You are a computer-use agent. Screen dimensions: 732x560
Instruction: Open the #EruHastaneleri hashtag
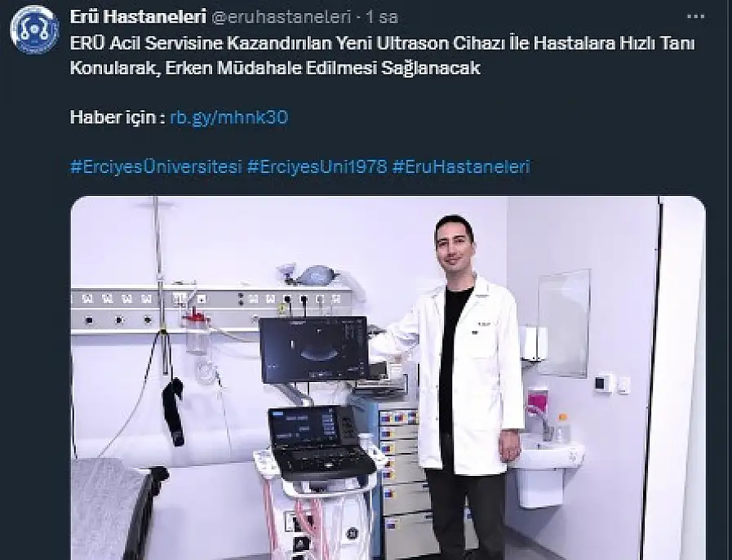pyautogui.click(x=461, y=167)
